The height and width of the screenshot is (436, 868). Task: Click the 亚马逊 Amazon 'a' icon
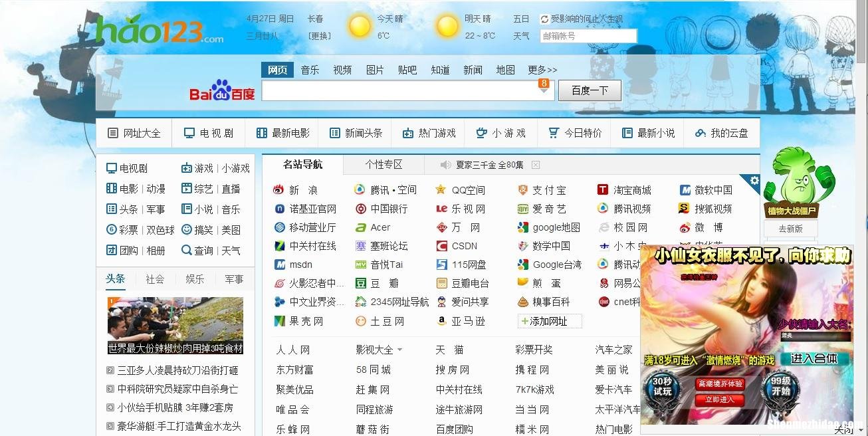(x=441, y=321)
